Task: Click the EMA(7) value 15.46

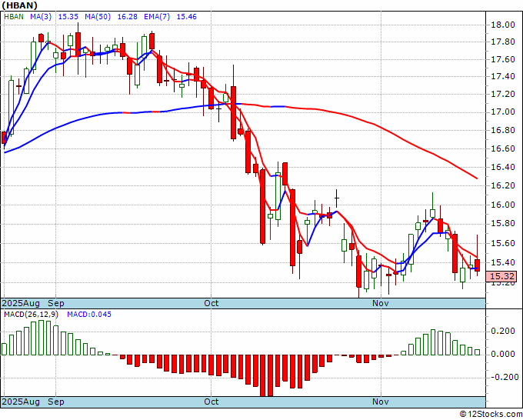Action: [186, 17]
